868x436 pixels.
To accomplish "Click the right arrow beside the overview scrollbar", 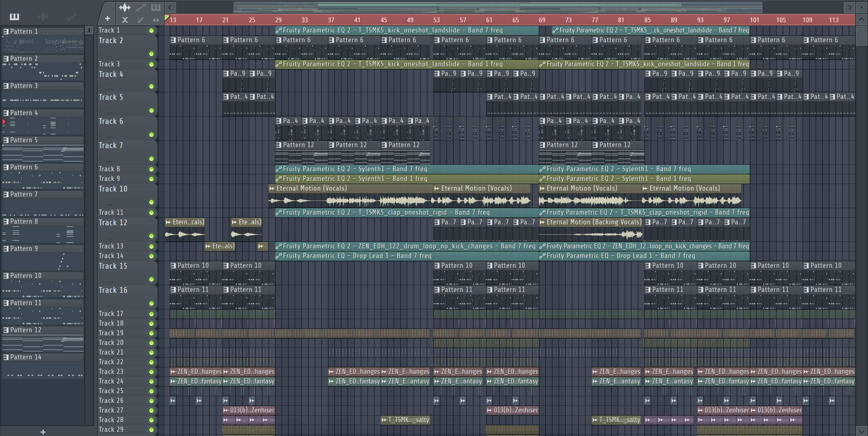I will tap(850, 7).
